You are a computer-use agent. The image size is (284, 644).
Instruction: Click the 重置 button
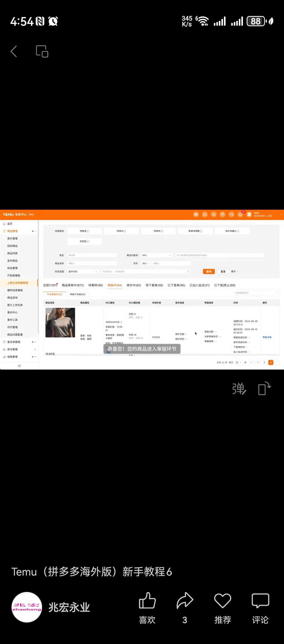click(223, 271)
